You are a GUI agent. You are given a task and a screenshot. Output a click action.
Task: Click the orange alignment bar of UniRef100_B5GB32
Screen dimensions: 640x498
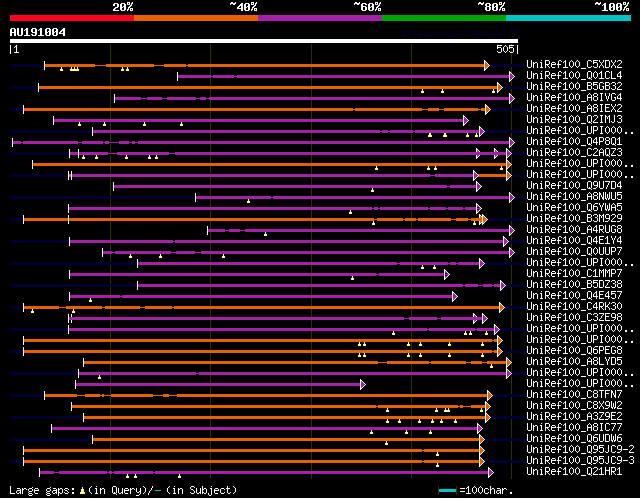tap(269, 87)
